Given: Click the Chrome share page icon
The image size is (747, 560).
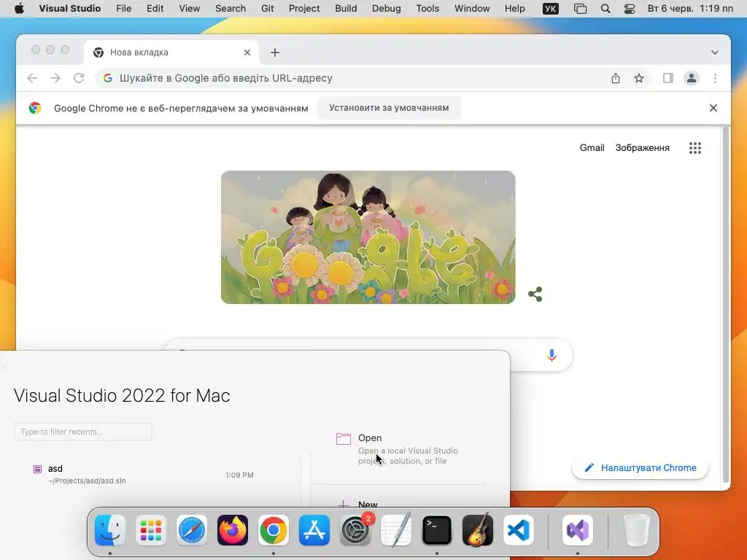Looking at the screenshot, I should click(x=616, y=78).
